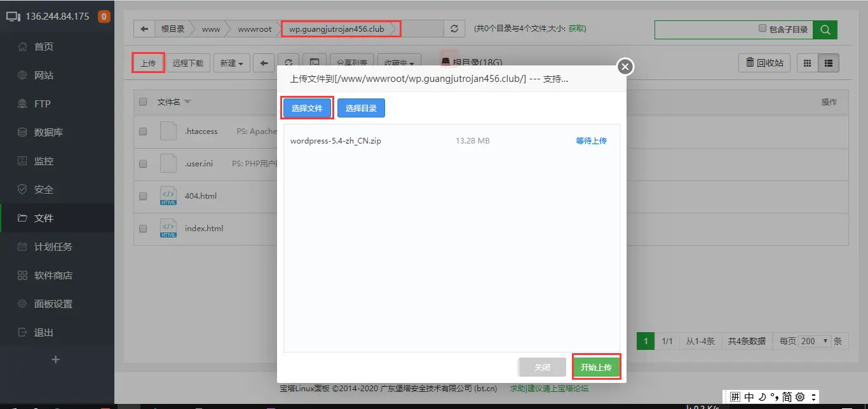Click the .htaccess file icon

[168, 131]
